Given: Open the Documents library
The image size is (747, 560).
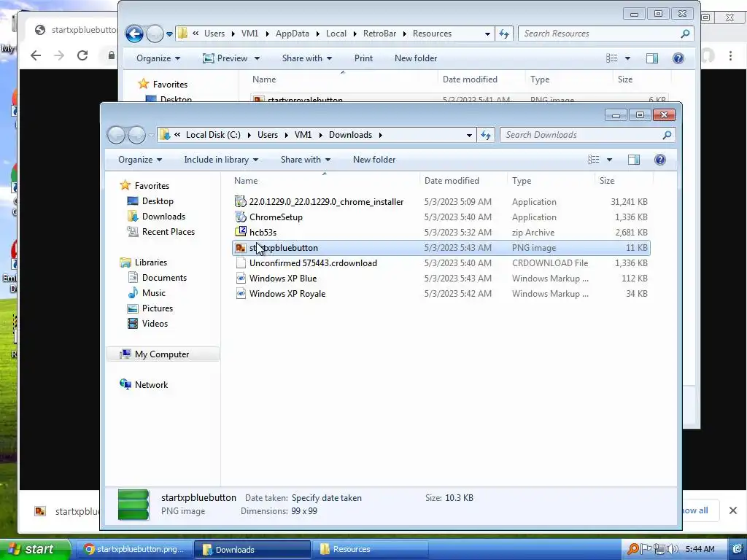Looking at the screenshot, I should coord(164,278).
